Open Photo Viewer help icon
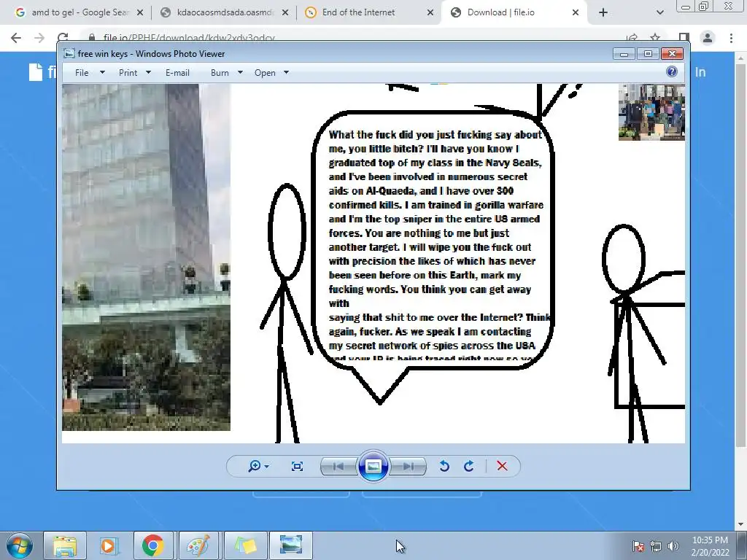This screenshot has width=747, height=560. pos(672,71)
